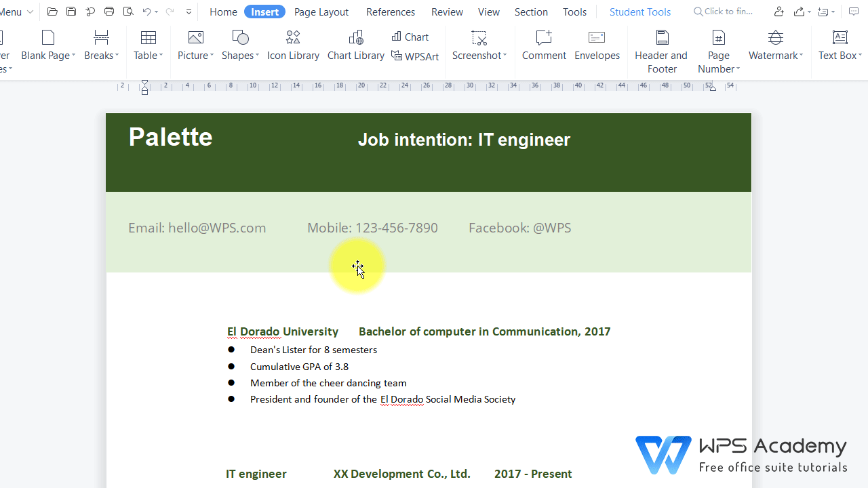868x488 pixels.
Task: Click the 'Click to find' search box
Action: (724, 12)
